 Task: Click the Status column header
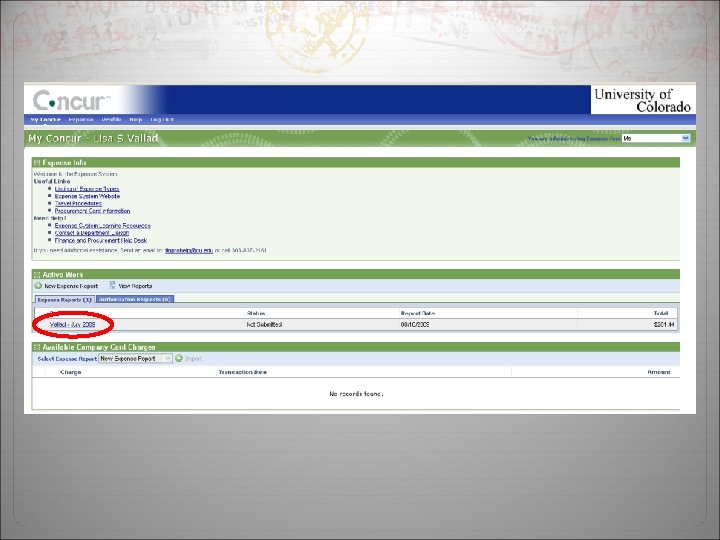256,313
